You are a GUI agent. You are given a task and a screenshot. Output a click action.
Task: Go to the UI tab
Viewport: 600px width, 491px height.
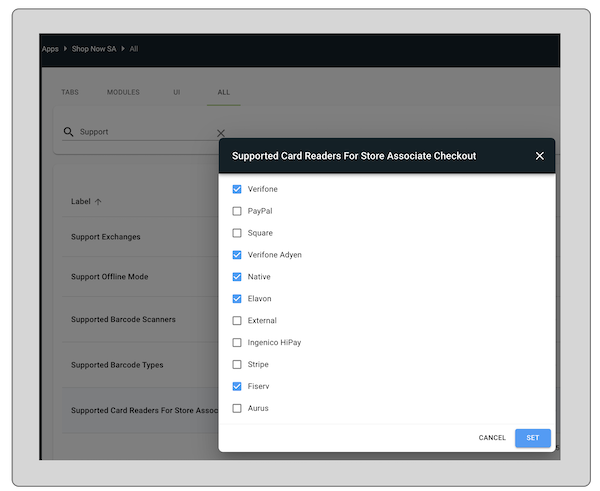click(176, 92)
